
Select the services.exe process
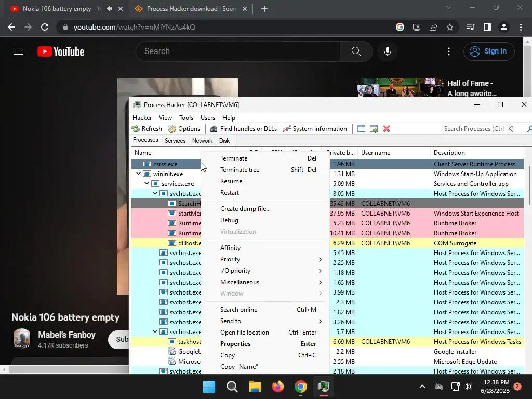click(178, 183)
